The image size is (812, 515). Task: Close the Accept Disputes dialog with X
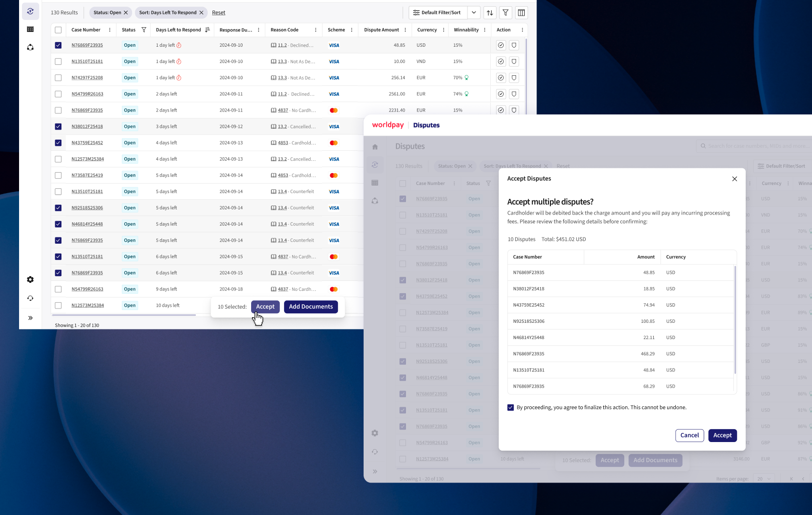click(x=734, y=179)
